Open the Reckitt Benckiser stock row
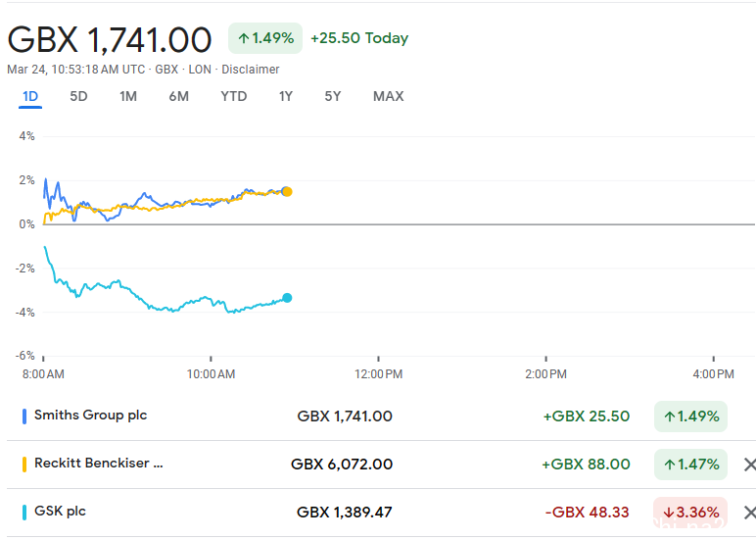The height and width of the screenshot is (539, 756). [x=381, y=465]
